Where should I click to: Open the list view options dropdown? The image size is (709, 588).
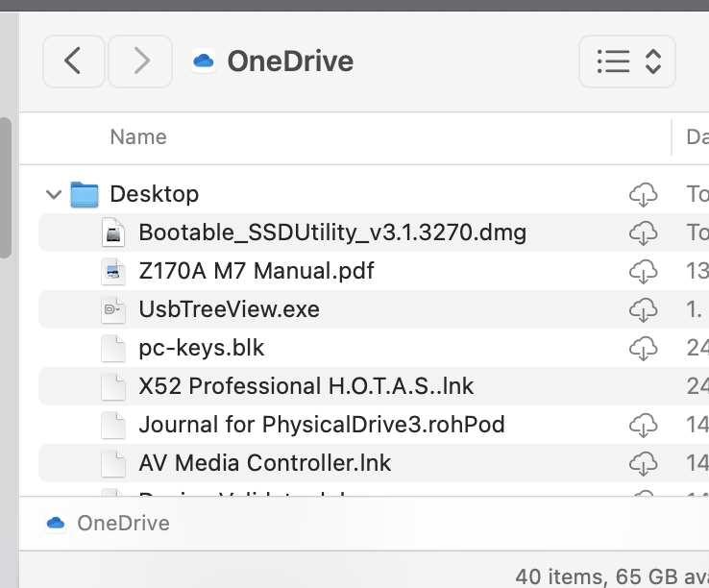point(627,61)
